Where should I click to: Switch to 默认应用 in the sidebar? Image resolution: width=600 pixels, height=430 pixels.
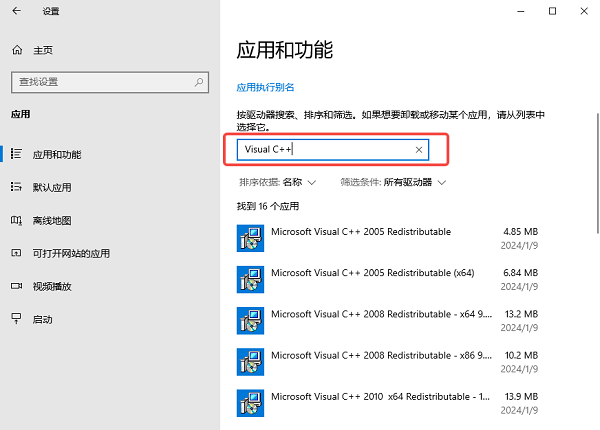[52, 187]
